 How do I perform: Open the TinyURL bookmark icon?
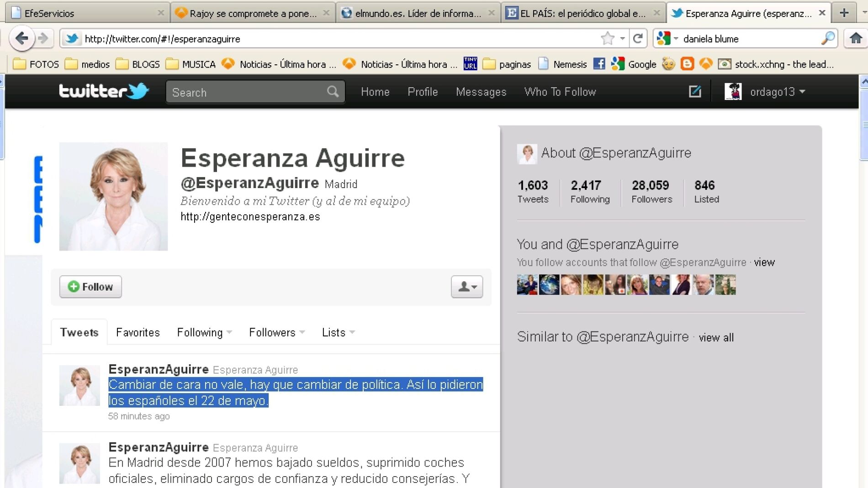tap(470, 64)
